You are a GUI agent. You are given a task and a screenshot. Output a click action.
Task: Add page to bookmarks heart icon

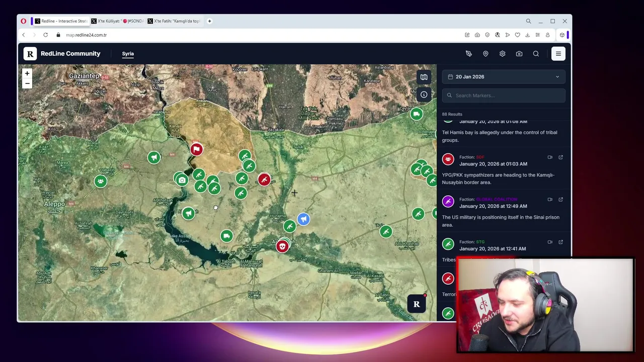pos(517,35)
